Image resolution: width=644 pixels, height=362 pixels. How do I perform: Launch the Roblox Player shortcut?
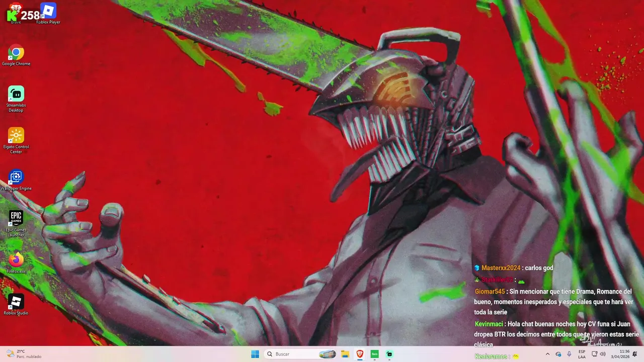48,13
